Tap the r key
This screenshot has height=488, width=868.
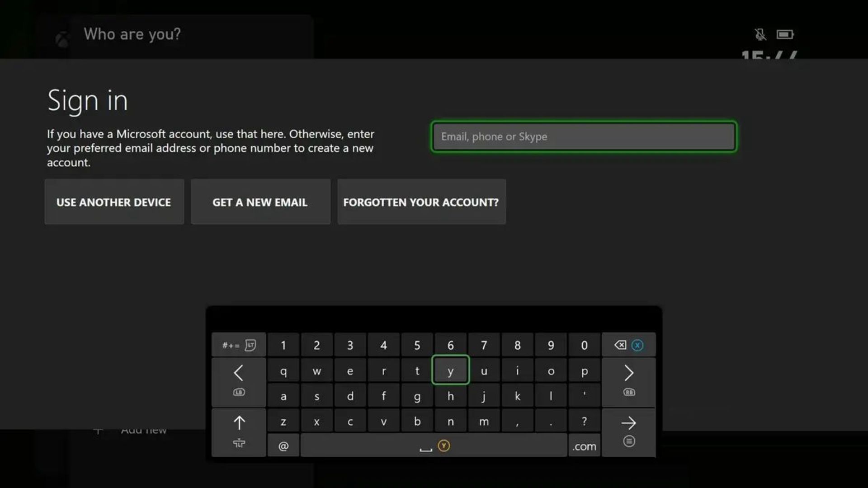point(384,371)
